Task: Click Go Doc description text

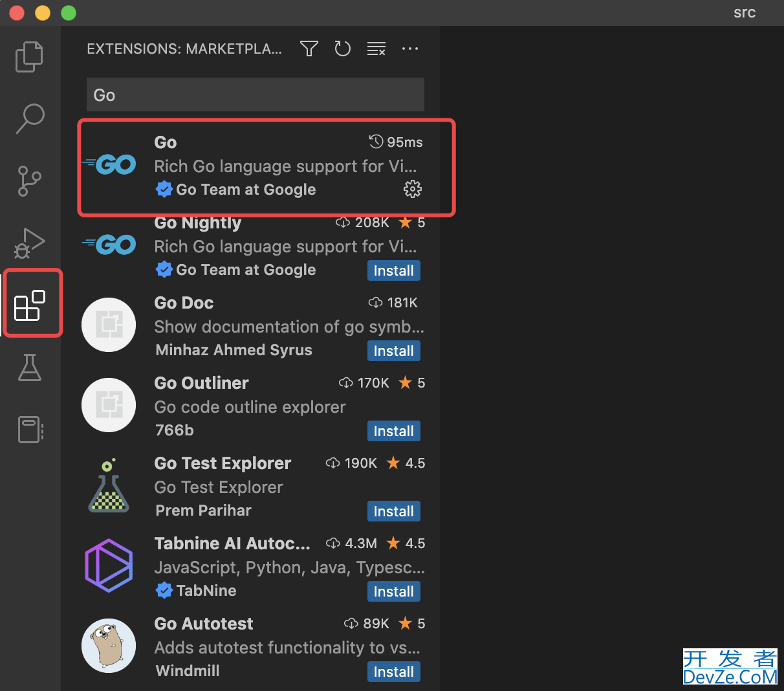Action: (289, 327)
